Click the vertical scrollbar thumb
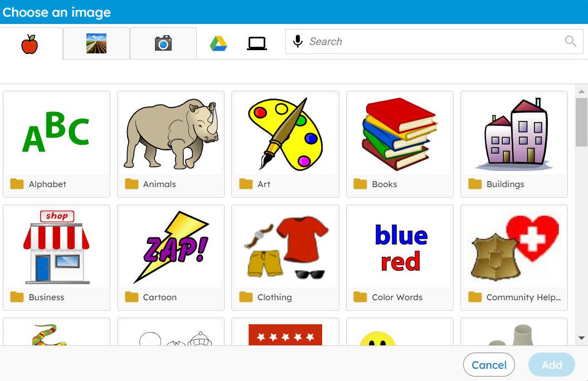The width and height of the screenshot is (588, 381). [x=582, y=122]
